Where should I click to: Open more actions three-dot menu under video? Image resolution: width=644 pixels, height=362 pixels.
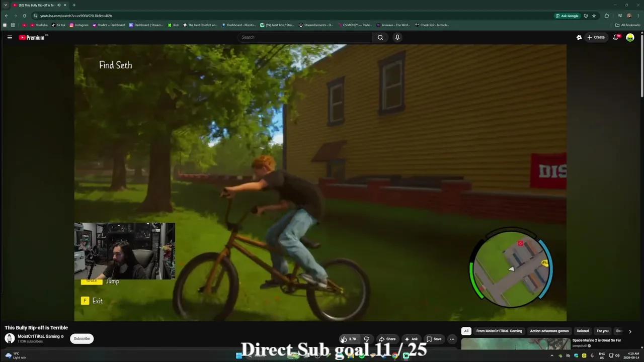452,339
